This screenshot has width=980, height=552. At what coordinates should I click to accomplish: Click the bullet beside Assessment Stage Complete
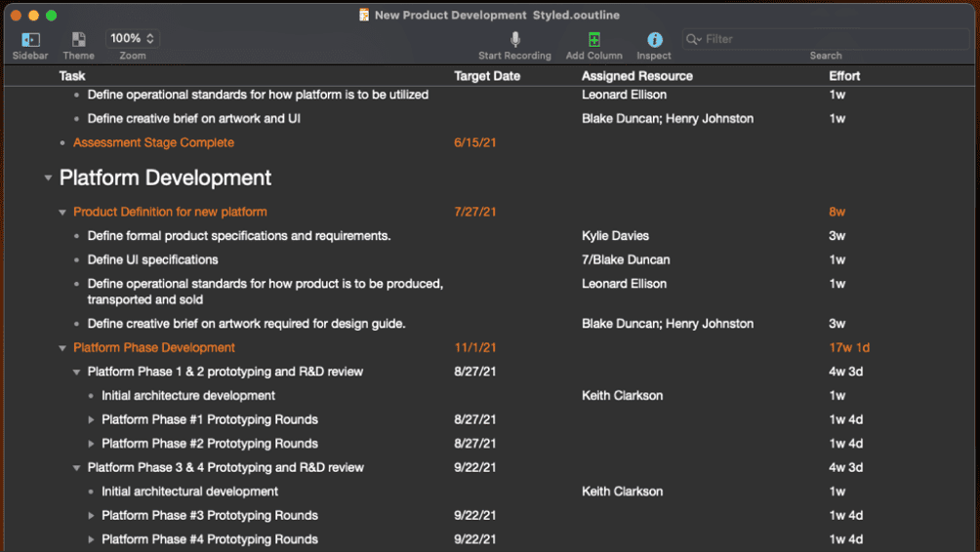[61, 143]
